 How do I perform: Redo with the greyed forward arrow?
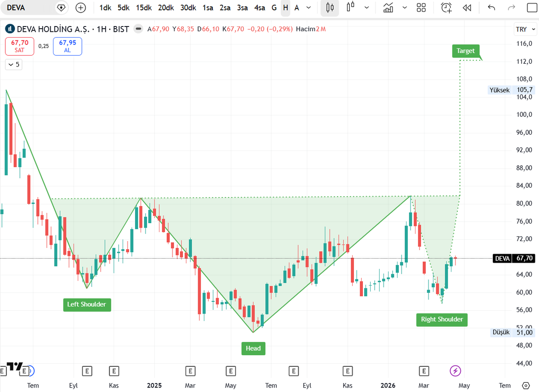click(511, 8)
